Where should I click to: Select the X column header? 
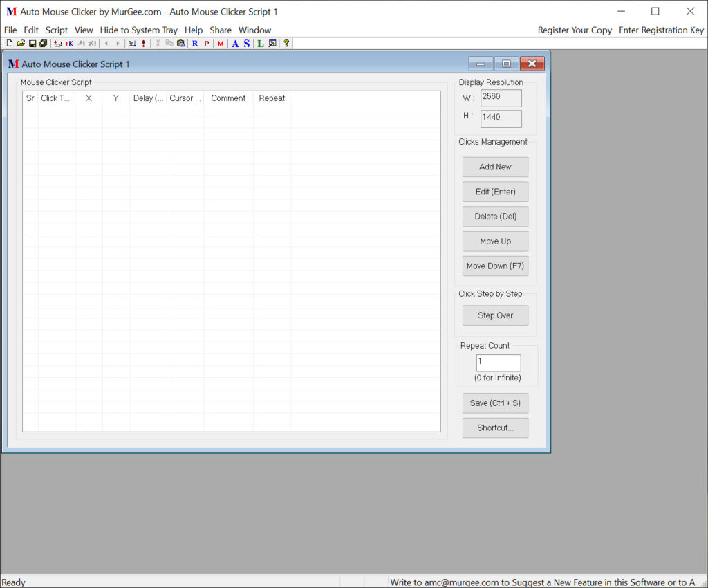(x=88, y=98)
